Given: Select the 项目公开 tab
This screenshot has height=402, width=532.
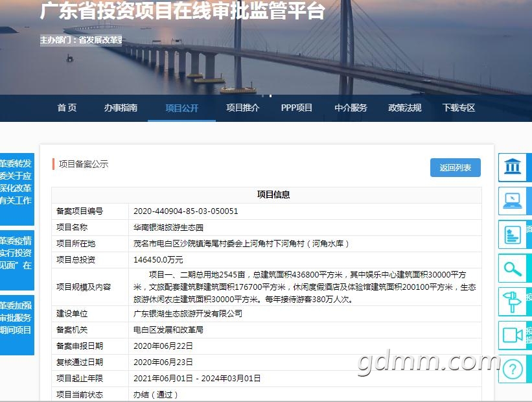Looking at the screenshot, I should pyautogui.click(x=182, y=108).
